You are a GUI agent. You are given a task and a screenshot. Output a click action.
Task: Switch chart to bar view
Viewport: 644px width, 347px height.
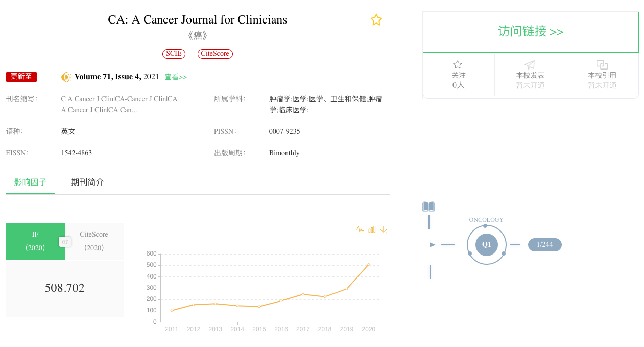point(372,230)
